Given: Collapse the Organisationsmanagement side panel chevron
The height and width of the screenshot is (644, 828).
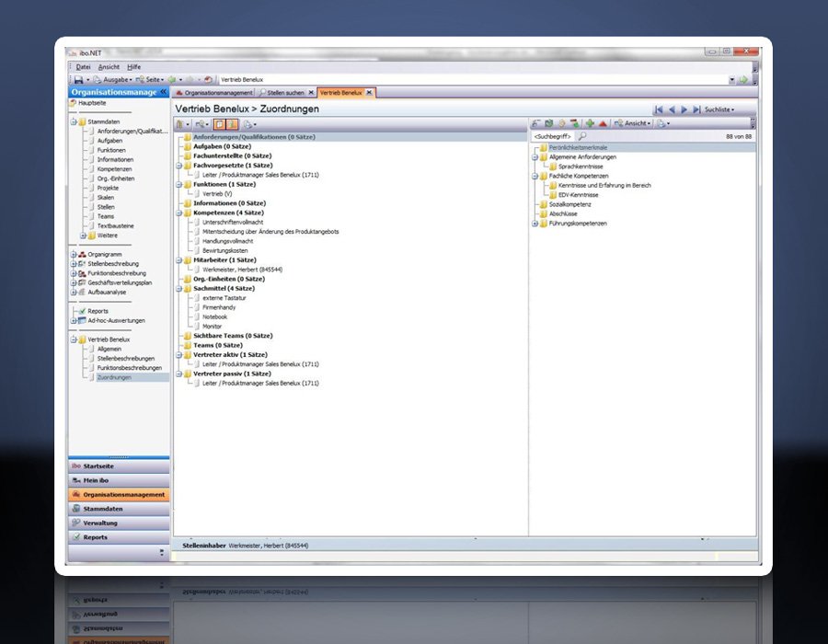Looking at the screenshot, I should point(163,92).
